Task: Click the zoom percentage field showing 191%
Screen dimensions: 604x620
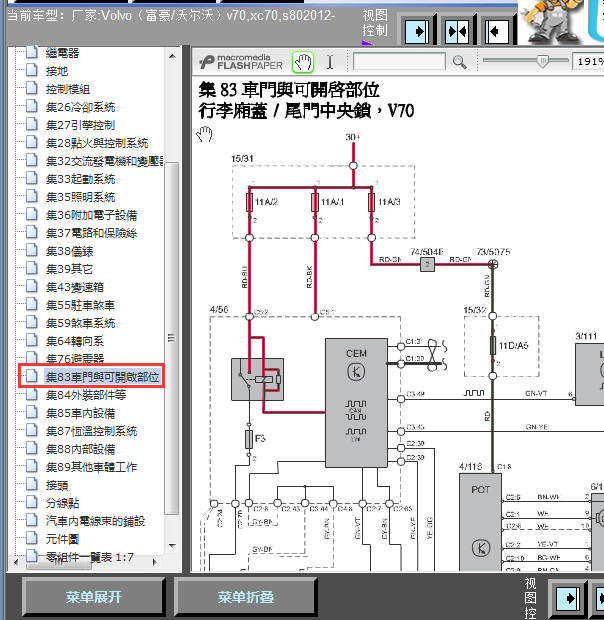Action: (x=588, y=62)
